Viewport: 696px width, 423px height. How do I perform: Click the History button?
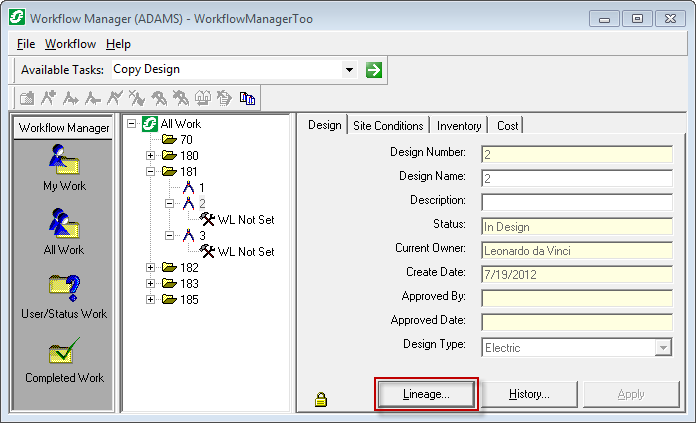tap(529, 394)
